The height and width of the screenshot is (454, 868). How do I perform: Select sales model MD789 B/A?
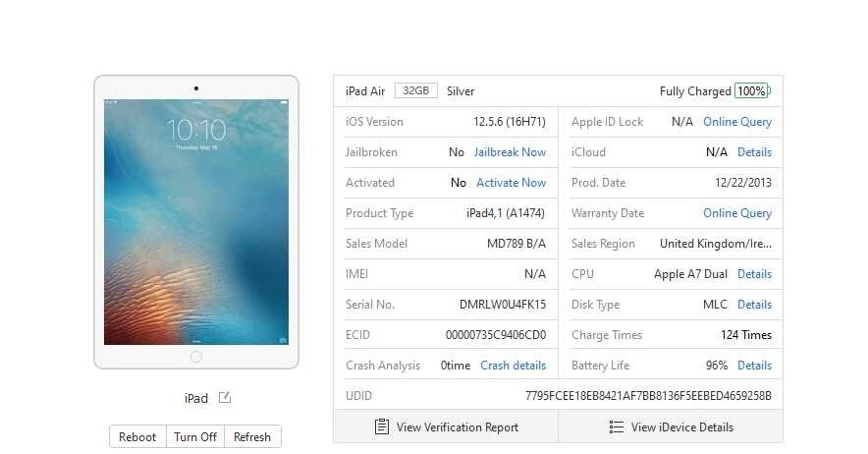516,244
